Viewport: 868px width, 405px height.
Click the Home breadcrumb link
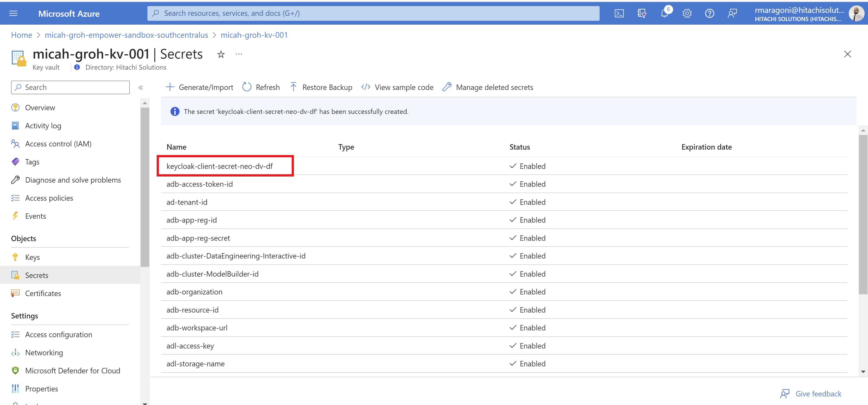pos(21,35)
